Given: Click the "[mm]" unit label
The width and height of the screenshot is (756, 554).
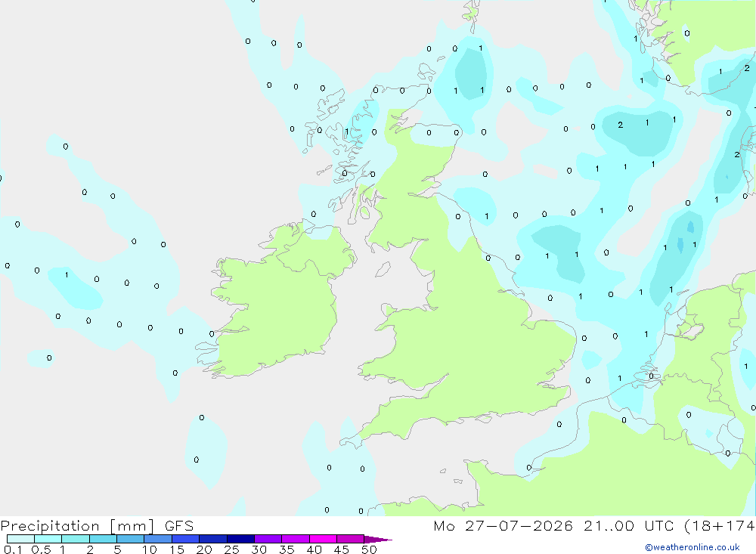Looking at the screenshot, I should tap(132, 526).
